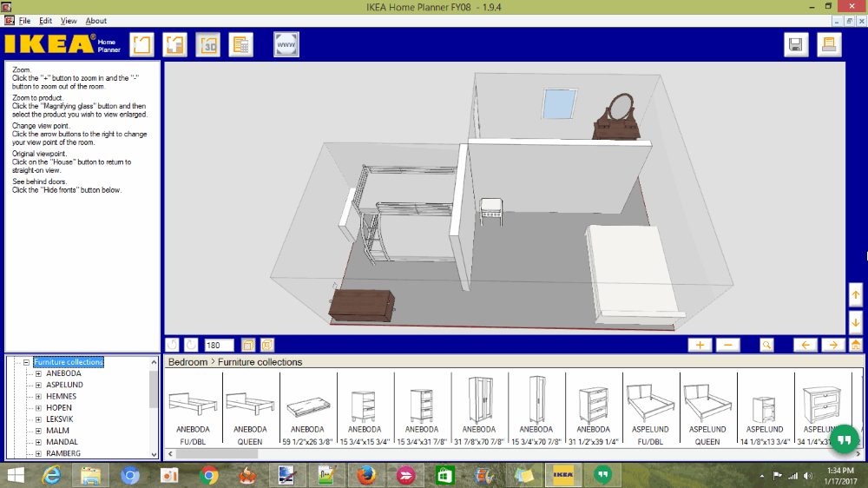The image size is (868, 488).
Task: Expand the HOPEN collection
Action: tap(38, 408)
